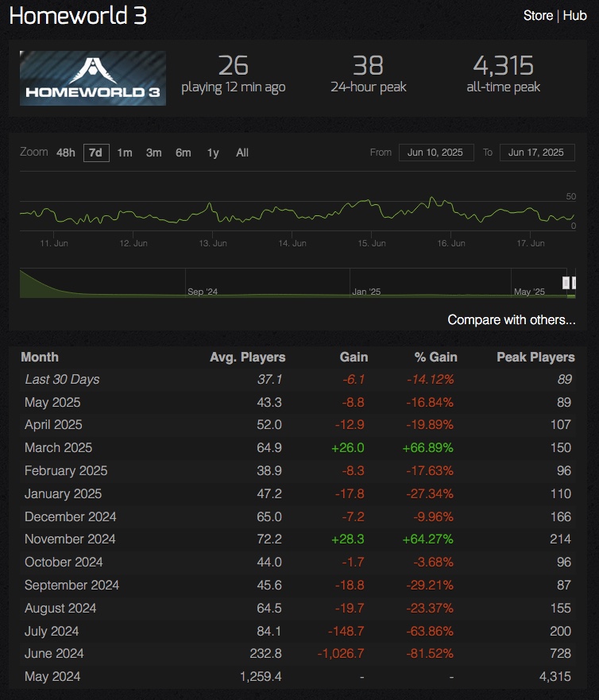Click the 16. Jun chart axis label
Screen dimensions: 599x700
click(451, 243)
